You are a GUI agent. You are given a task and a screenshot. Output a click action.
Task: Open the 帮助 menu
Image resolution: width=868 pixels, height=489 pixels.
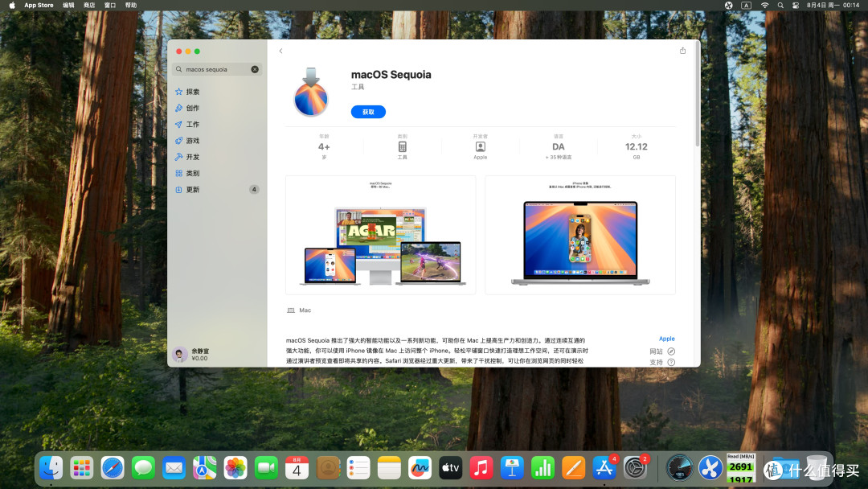click(x=131, y=5)
